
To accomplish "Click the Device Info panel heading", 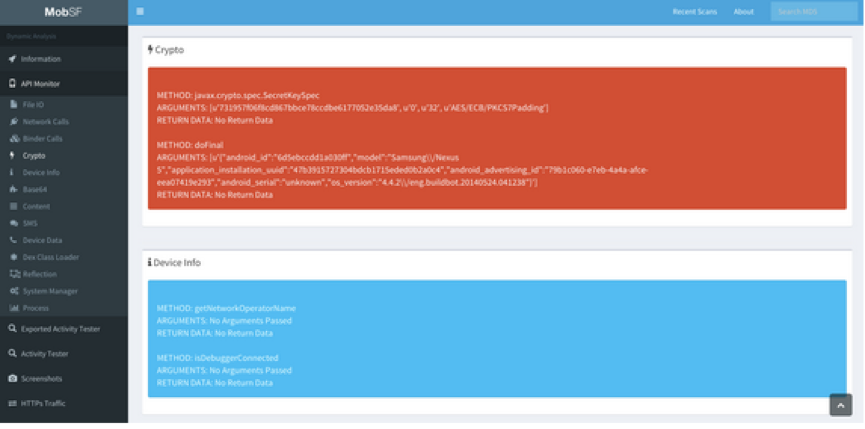I will 174,263.
